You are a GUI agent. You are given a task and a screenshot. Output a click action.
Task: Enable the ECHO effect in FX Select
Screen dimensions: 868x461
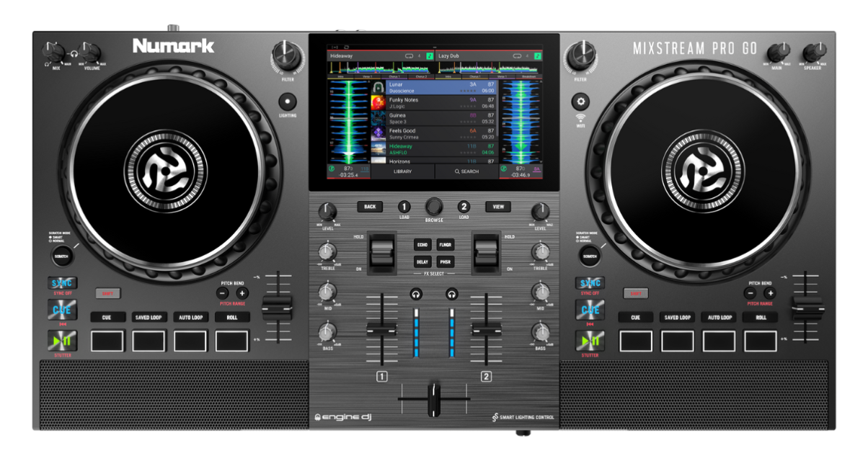[x=422, y=245]
